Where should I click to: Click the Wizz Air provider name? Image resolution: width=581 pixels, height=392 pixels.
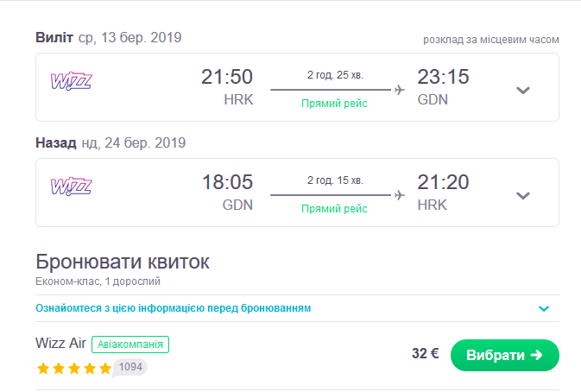tap(61, 344)
